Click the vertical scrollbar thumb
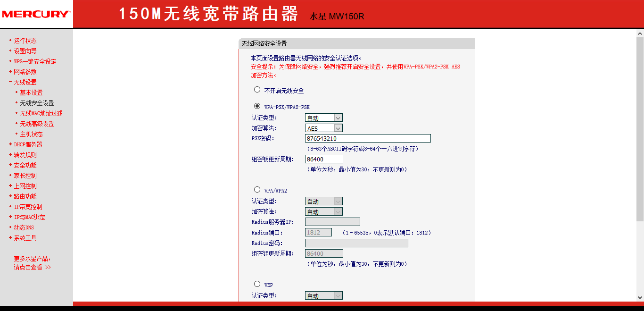644x311 pixels. point(640,130)
